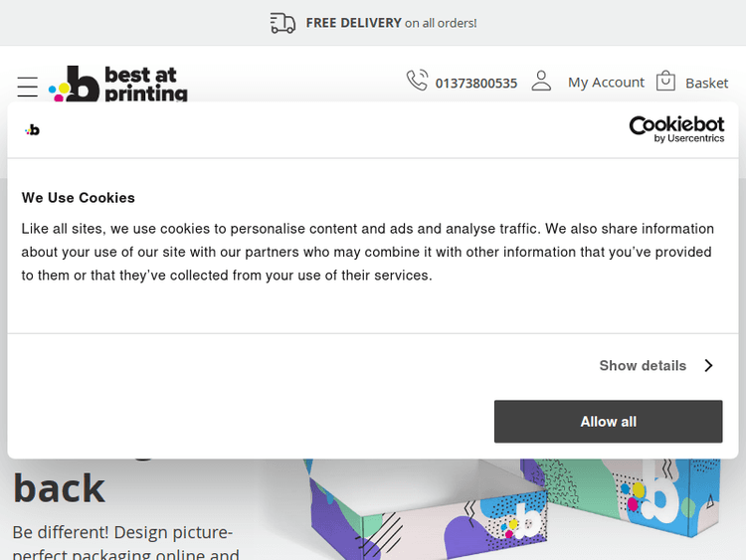Click the phone handset icon
746x560 pixels.
[417, 81]
